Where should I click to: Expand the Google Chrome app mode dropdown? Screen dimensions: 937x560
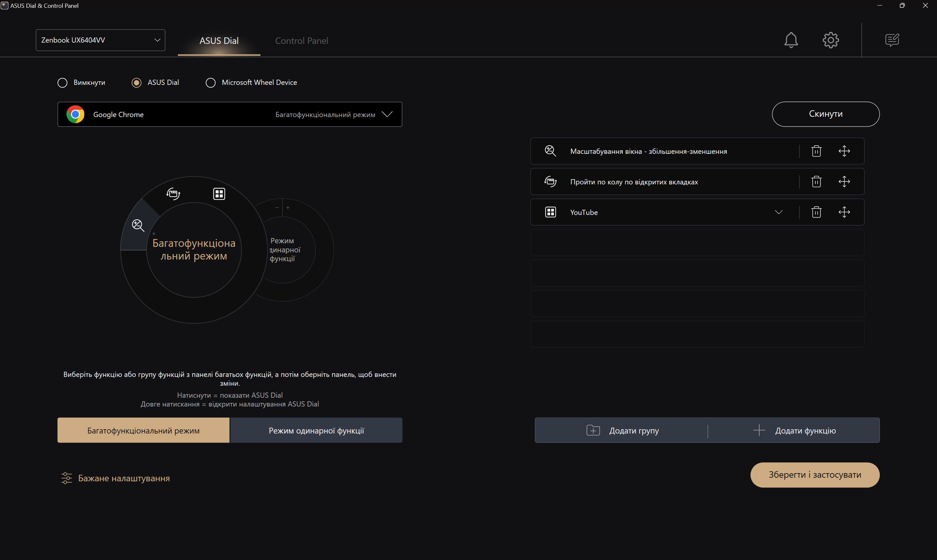click(387, 114)
